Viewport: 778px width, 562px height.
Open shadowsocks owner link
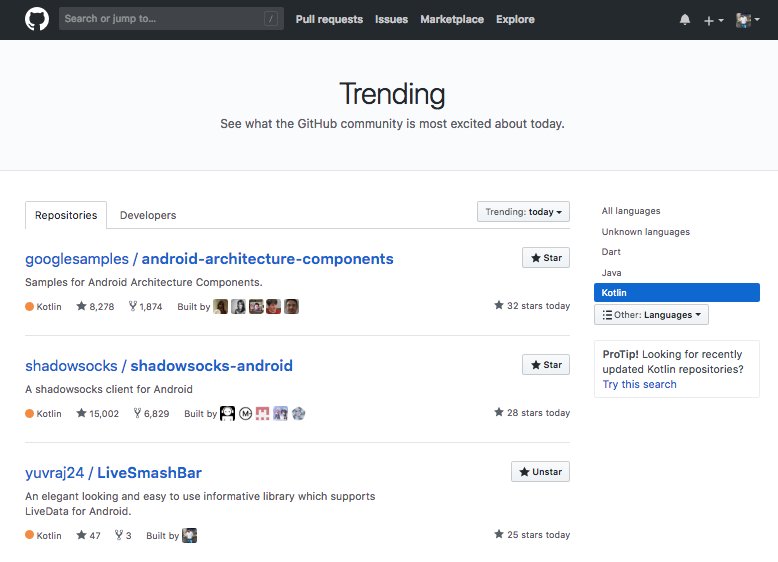pos(71,366)
